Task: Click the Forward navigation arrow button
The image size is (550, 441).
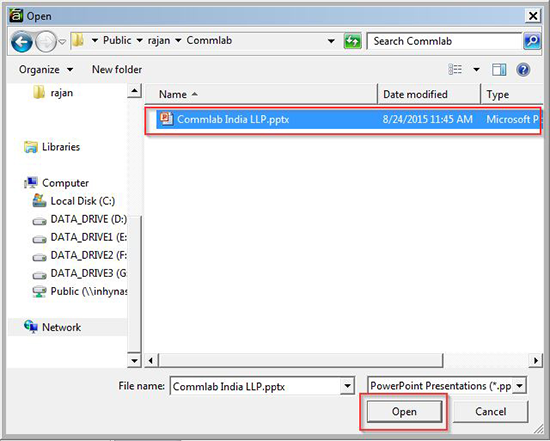Action: point(46,42)
